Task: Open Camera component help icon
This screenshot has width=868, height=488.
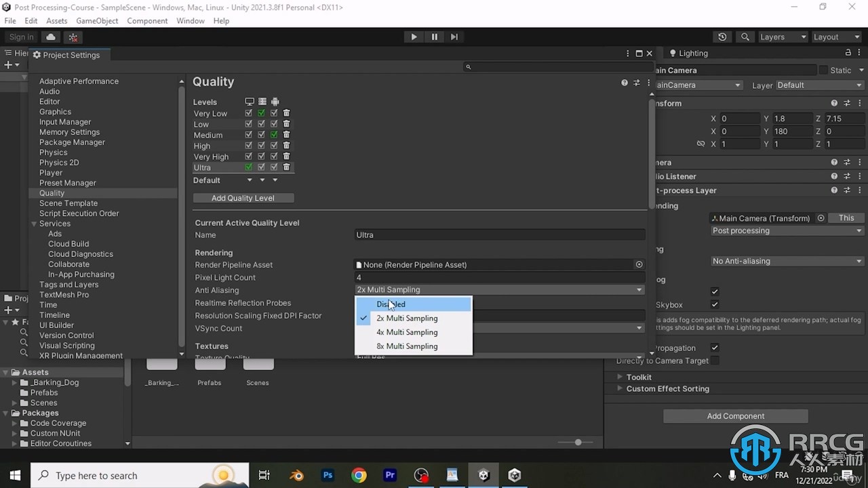Action: tap(834, 163)
